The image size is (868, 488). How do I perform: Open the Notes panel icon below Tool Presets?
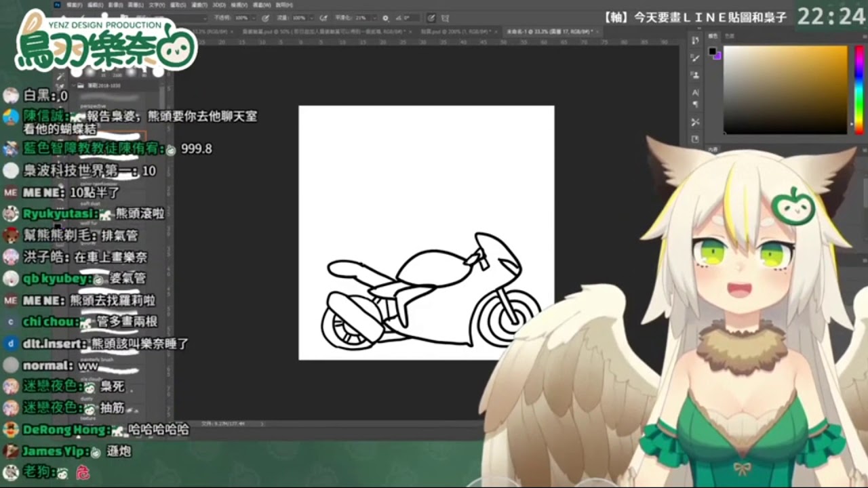tap(695, 139)
